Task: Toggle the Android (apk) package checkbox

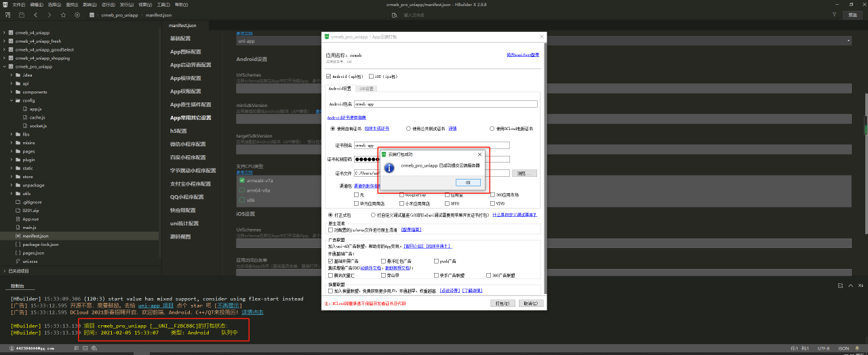Action: 328,77
